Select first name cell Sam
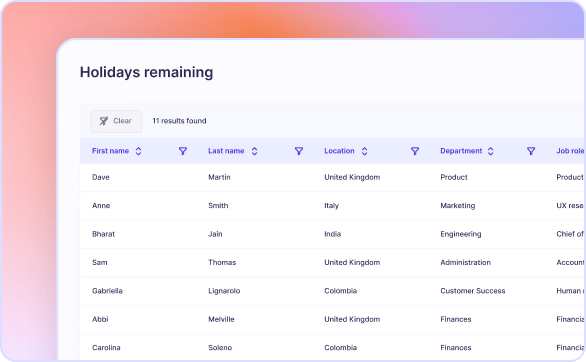This screenshot has height=362, width=586. click(100, 263)
